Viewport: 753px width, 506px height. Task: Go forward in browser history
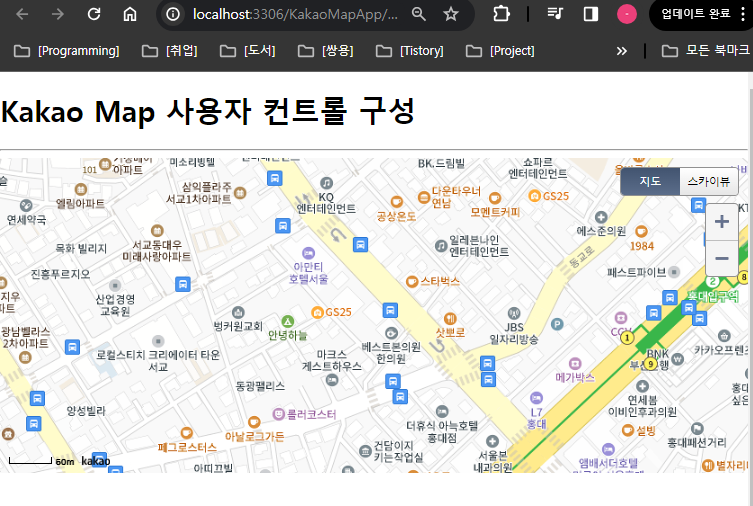tap(58, 14)
